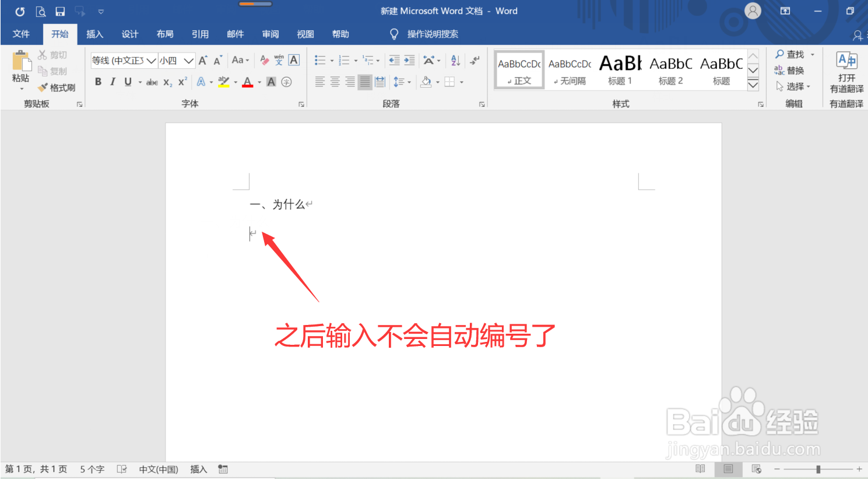Toggle subscript x₂ formatting
Image resolution: width=868 pixels, height=479 pixels.
168,82
